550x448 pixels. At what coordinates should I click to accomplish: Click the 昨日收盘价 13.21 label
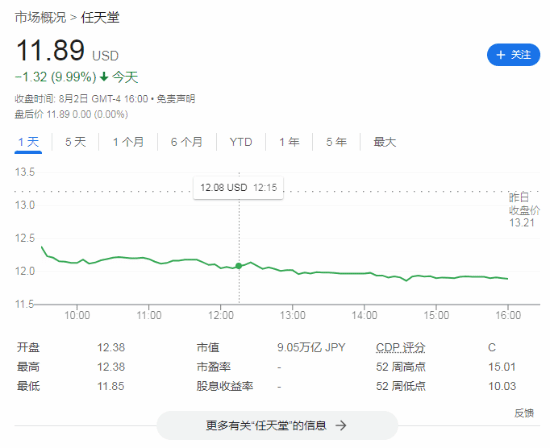(524, 210)
